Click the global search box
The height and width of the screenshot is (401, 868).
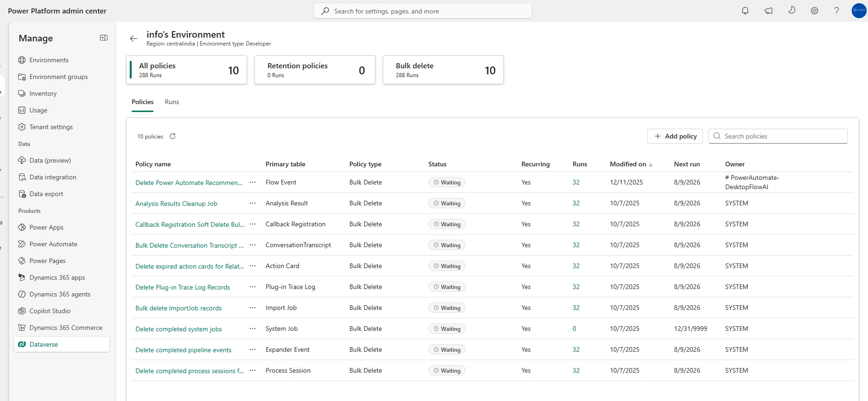point(423,11)
